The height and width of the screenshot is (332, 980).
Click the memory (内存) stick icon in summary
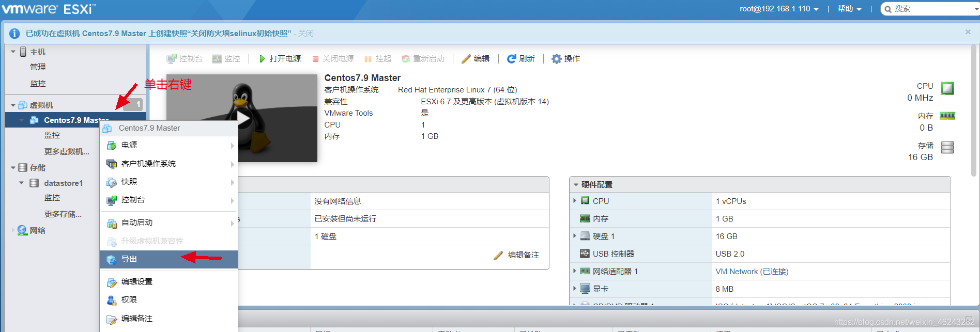947,116
